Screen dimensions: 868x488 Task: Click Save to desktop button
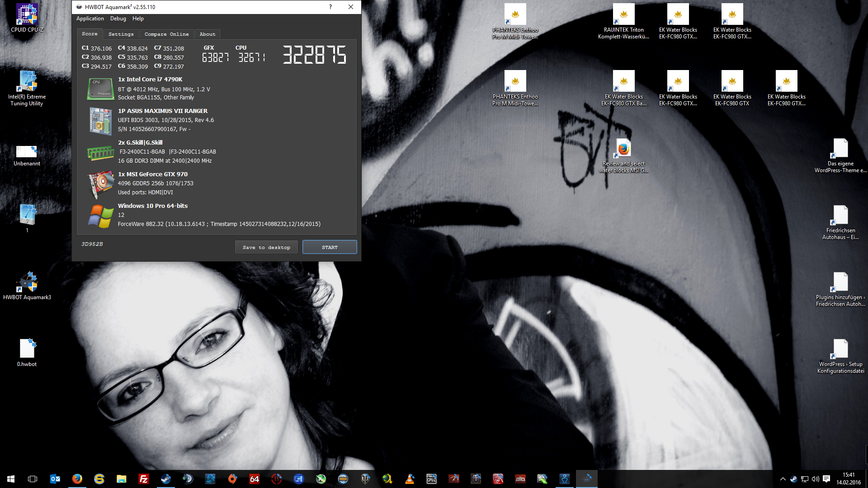tap(266, 247)
